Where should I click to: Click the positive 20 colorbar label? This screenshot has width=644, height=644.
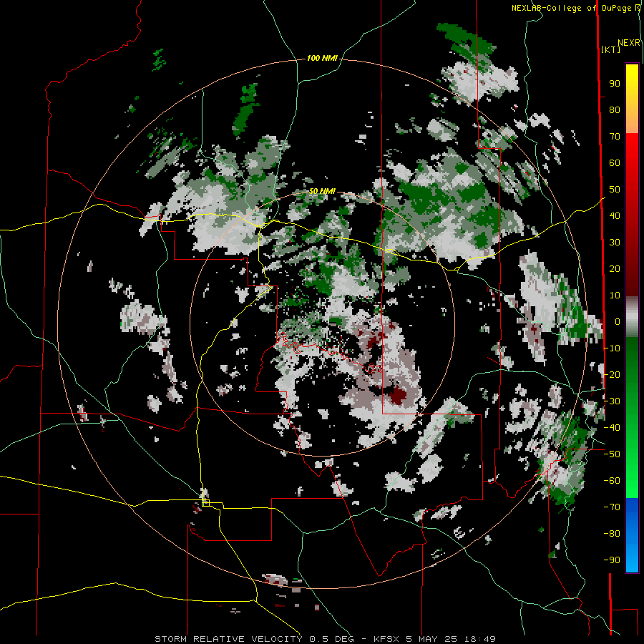[615, 269]
